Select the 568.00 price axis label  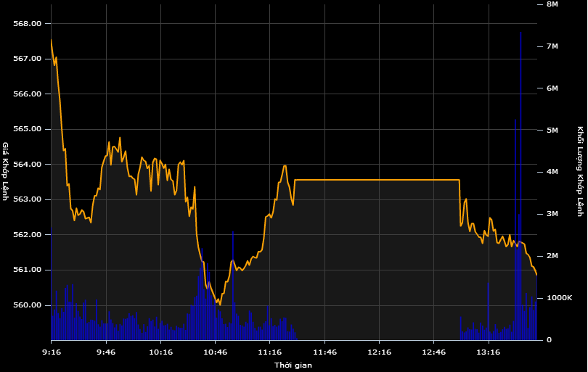(x=27, y=24)
